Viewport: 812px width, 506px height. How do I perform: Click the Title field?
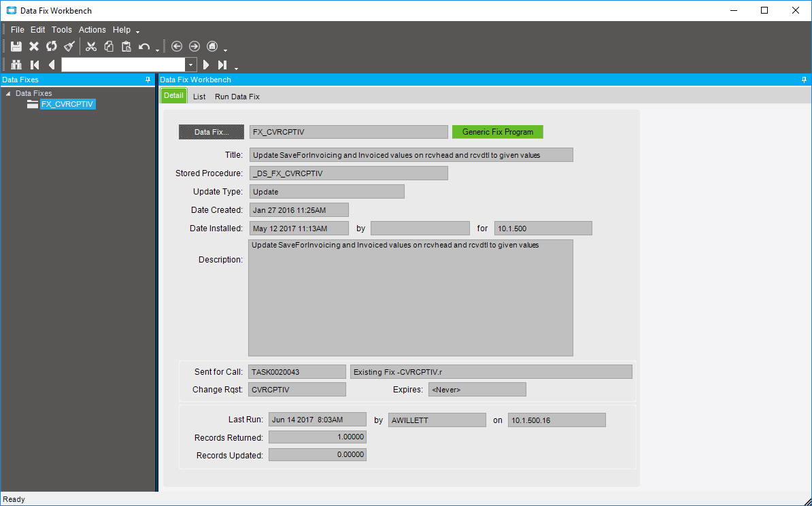411,155
